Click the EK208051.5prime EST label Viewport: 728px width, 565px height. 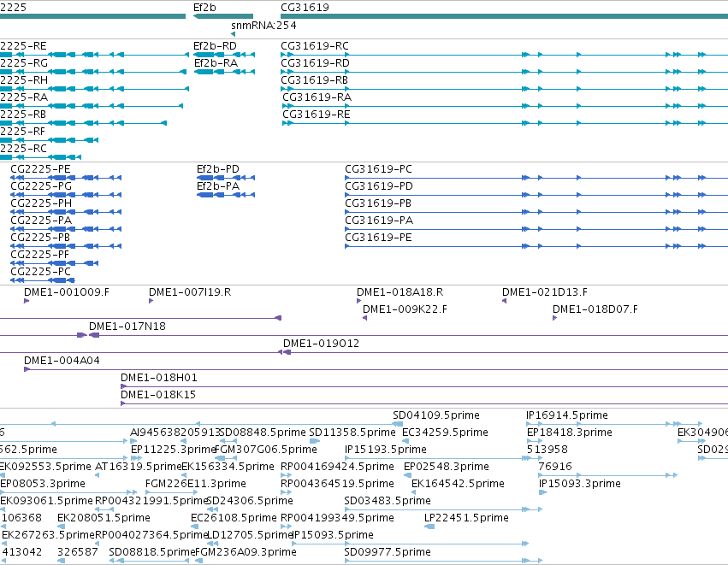104,518
